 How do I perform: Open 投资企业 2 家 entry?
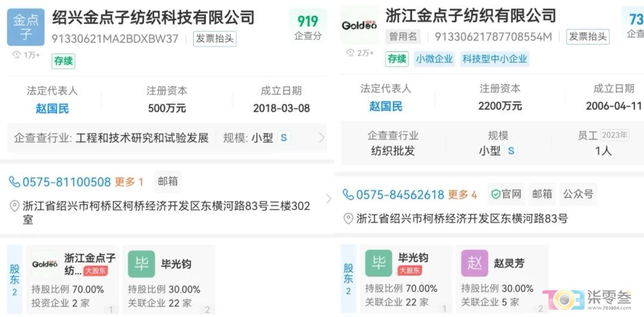(x=60, y=303)
